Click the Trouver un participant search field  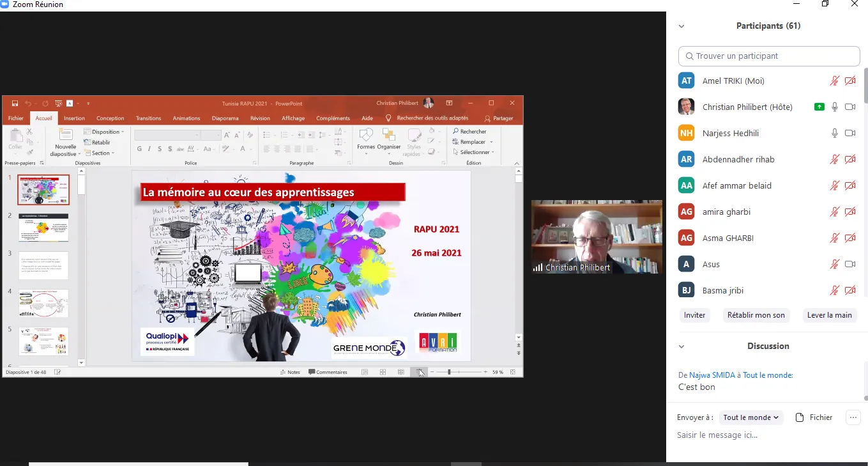click(769, 56)
